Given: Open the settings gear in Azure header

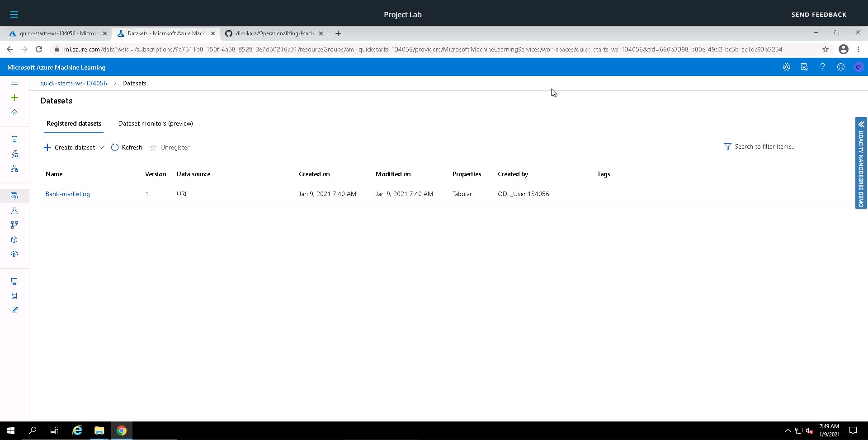Looking at the screenshot, I should (x=786, y=67).
